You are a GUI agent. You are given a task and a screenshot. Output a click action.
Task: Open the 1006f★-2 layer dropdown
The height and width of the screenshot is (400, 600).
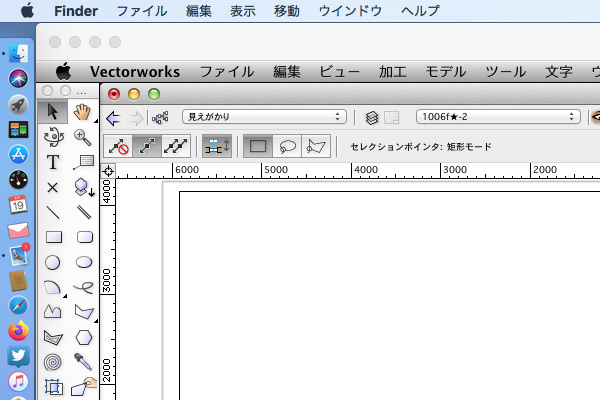tap(498, 117)
